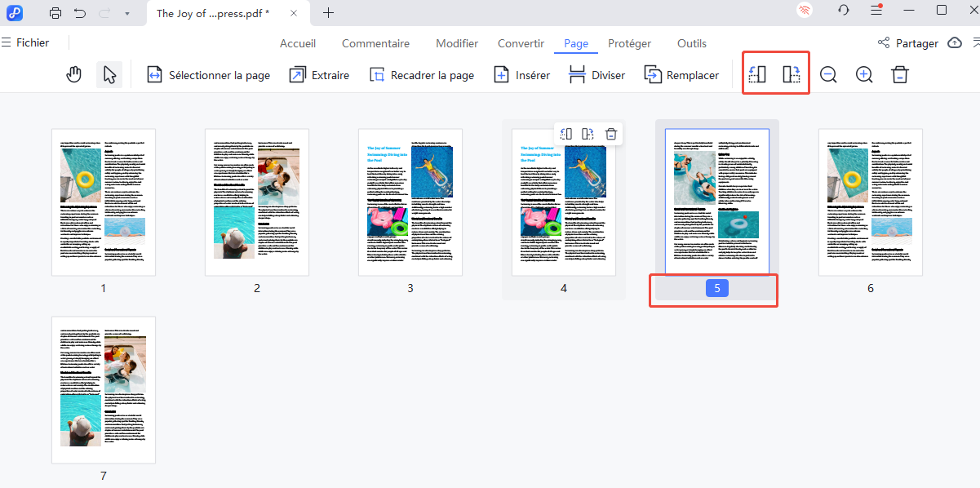The width and height of the screenshot is (980, 488).
Task: Select the hand pan tool
Action: [73, 74]
